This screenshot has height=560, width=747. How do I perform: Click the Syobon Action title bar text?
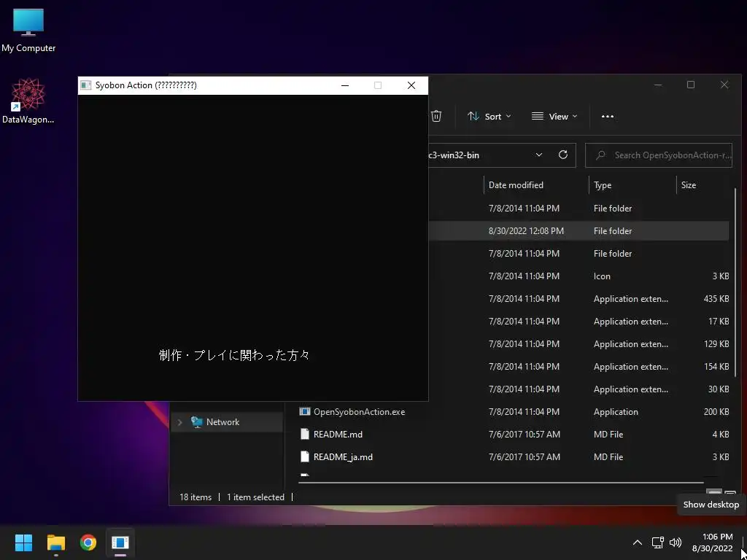click(146, 85)
